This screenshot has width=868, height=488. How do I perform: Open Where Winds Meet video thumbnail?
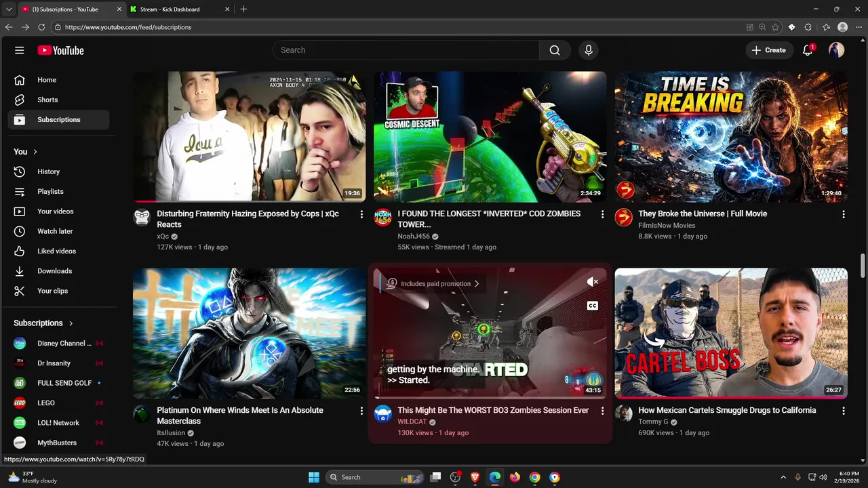pyautogui.click(x=250, y=333)
